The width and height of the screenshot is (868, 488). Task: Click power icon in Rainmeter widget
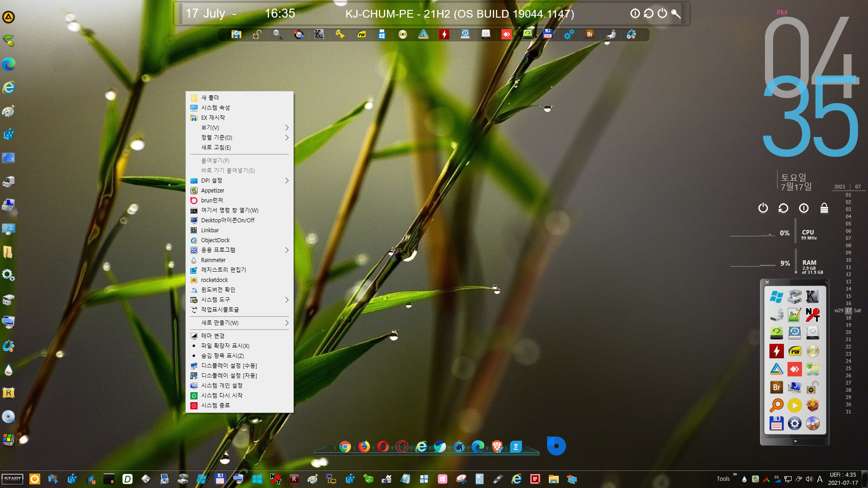click(x=763, y=208)
